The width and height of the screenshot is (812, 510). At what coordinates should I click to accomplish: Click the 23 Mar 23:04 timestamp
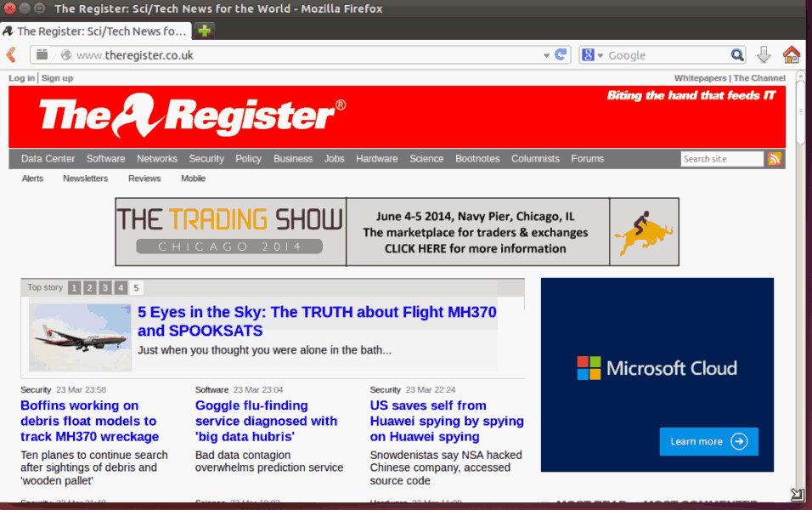(x=258, y=390)
